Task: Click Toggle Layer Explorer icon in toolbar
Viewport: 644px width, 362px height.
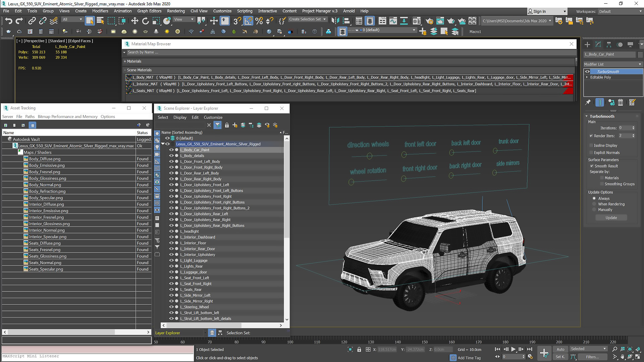Action: [370, 21]
